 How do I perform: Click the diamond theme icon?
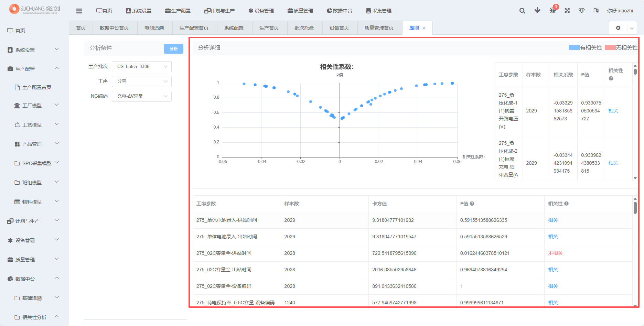coord(582,11)
